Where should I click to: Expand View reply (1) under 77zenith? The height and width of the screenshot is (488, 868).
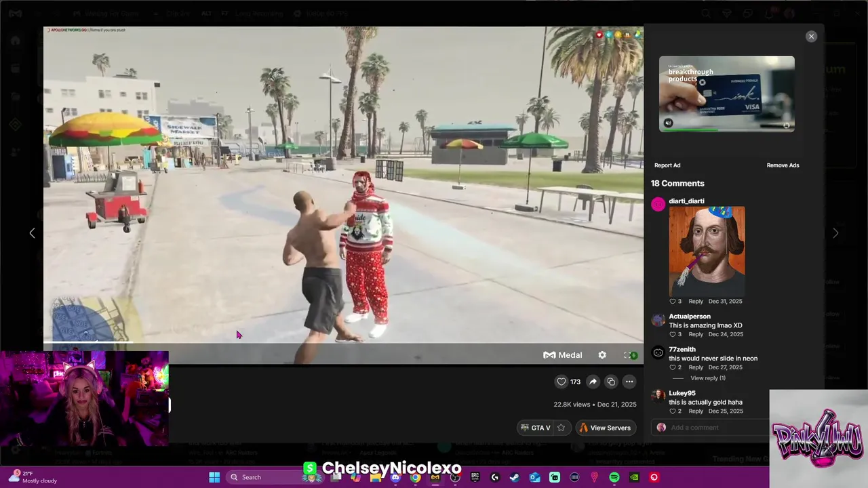pos(708,378)
